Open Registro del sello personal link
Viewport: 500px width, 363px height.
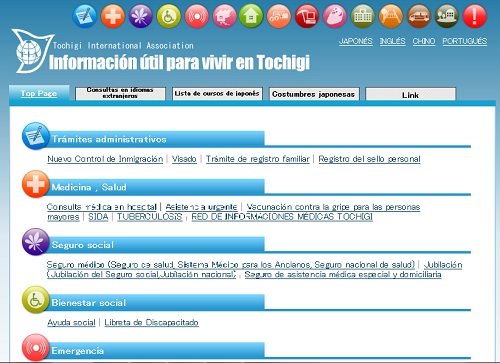tap(369, 159)
